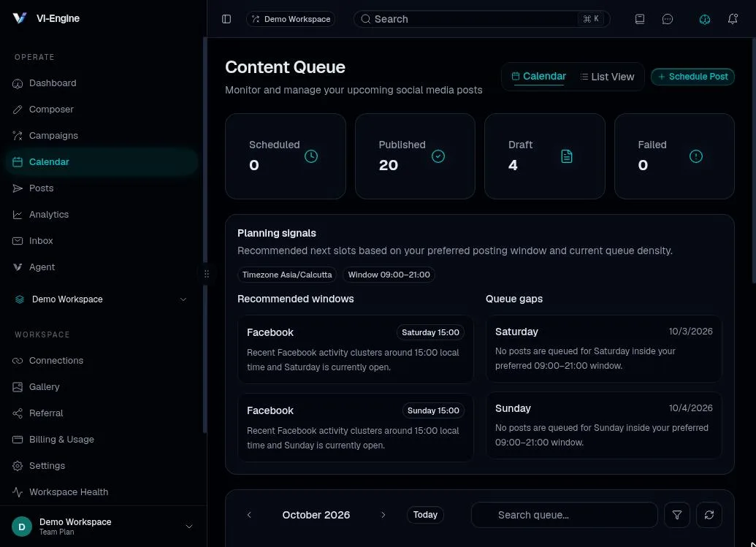Open Posts page
Image resolution: width=756 pixels, height=547 pixels.
click(x=102, y=188)
